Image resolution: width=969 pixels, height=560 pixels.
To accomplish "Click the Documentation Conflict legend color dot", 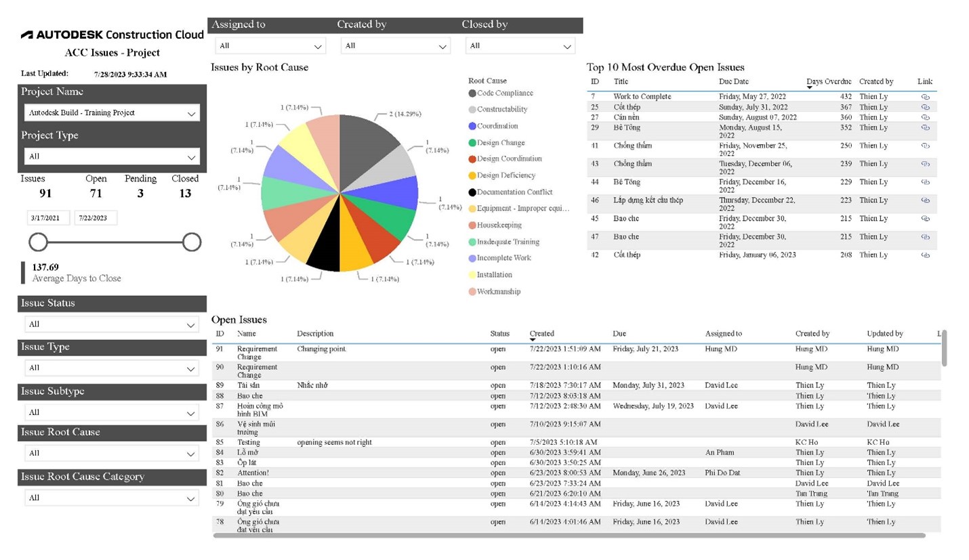I will pyautogui.click(x=472, y=192).
